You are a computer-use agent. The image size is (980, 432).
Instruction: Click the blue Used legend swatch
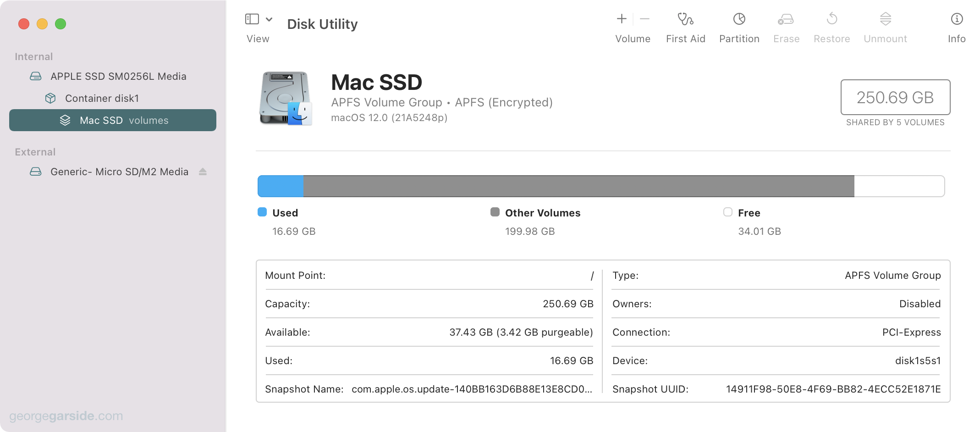[262, 212]
